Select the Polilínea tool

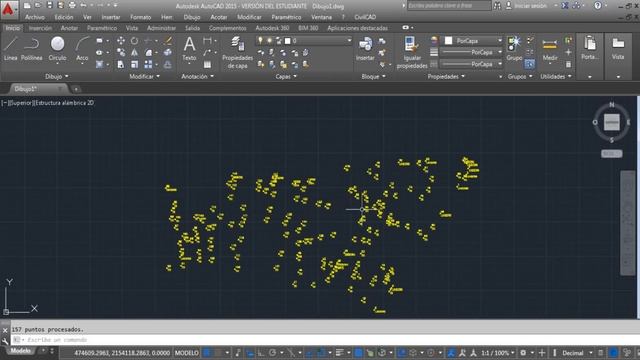pyautogui.click(x=31, y=48)
